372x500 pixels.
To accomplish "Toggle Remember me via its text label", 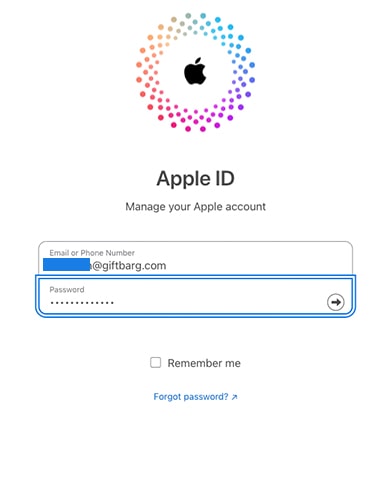I will 204,363.
